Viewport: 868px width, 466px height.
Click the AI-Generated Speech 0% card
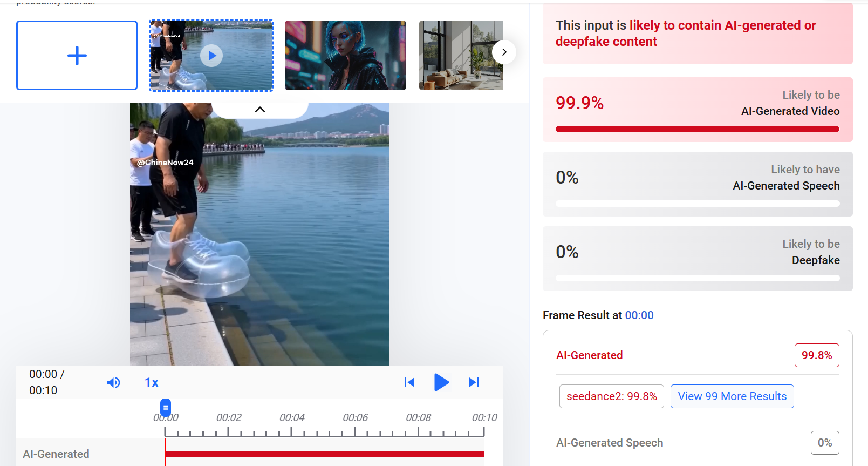pyautogui.click(x=698, y=184)
